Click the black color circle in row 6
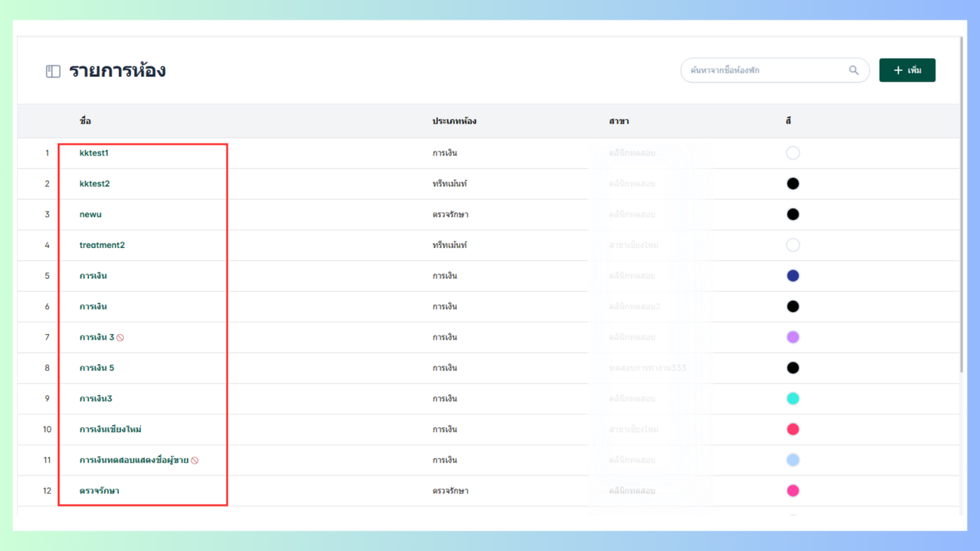 (792, 307)
